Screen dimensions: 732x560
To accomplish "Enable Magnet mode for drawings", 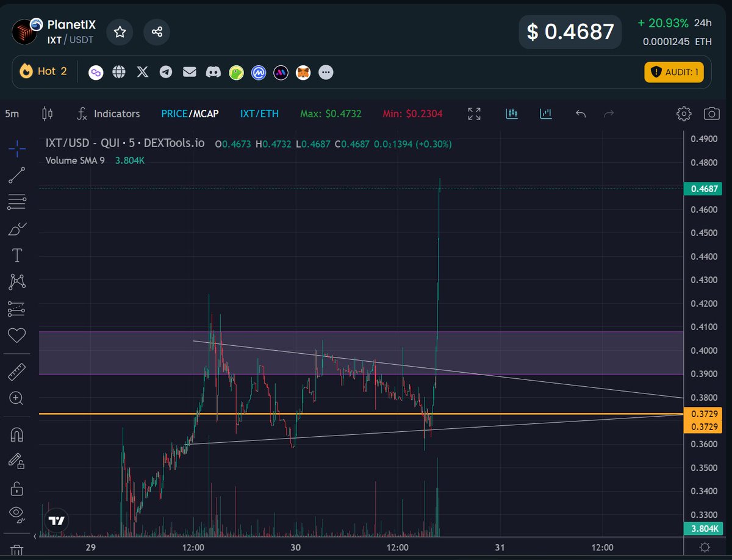I will [16, 434].
